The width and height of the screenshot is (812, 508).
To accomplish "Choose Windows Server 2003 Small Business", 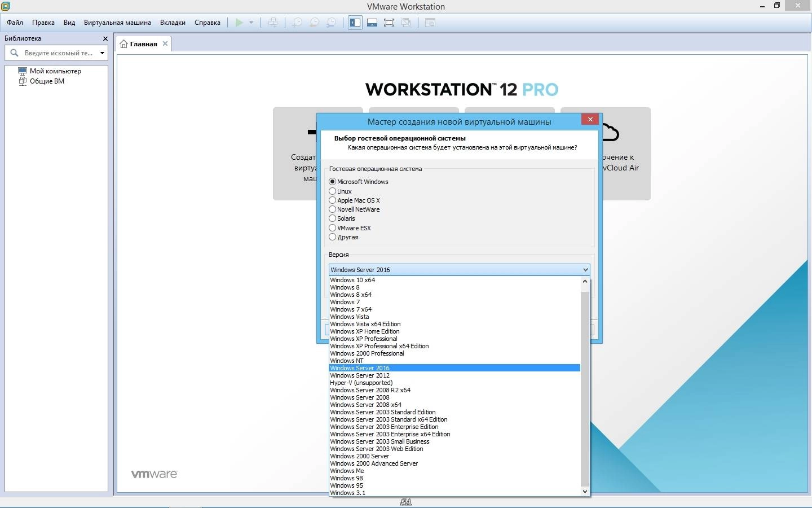I will tap(454, 441).
